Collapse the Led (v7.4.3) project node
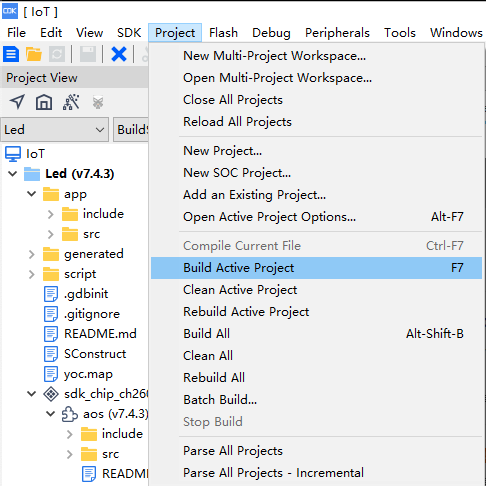 [x=13, y=174]
